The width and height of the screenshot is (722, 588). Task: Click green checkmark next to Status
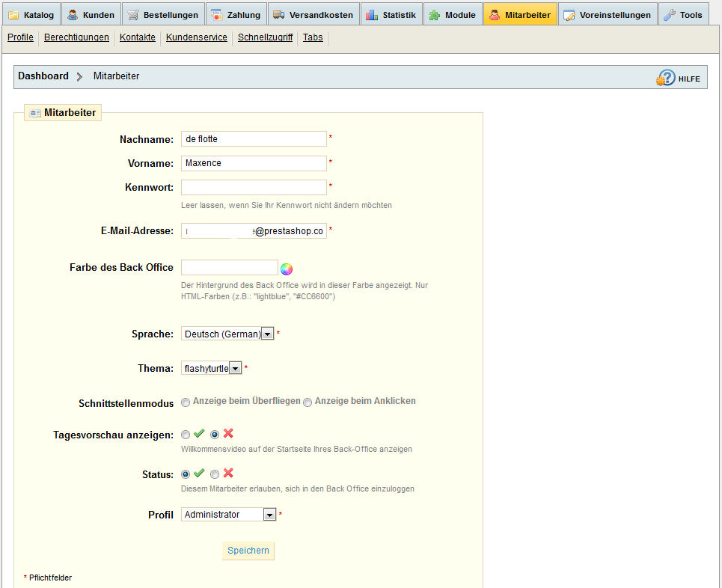coord(199,473)
